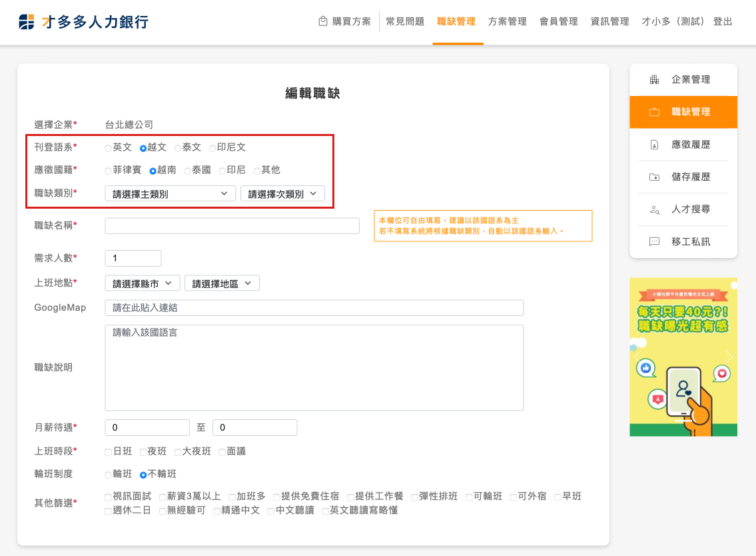Click the briefcase icon for 職缺管理
This screenshot has height=556, width=756.
[654, 112]
